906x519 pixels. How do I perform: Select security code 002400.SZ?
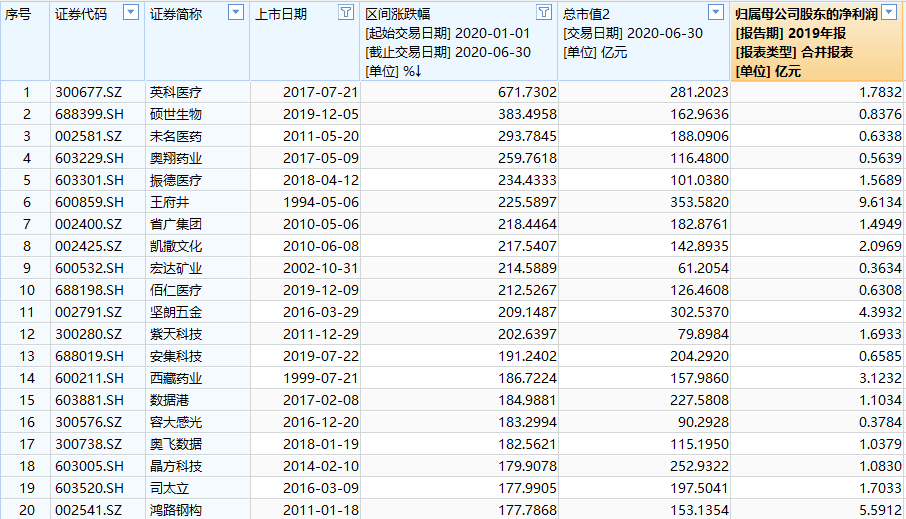88,224
